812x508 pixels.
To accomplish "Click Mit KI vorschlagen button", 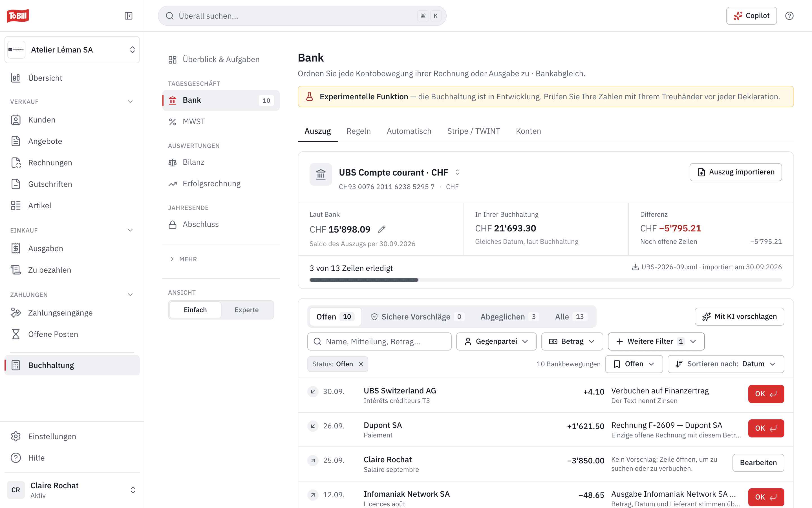I will click(739, 316).
